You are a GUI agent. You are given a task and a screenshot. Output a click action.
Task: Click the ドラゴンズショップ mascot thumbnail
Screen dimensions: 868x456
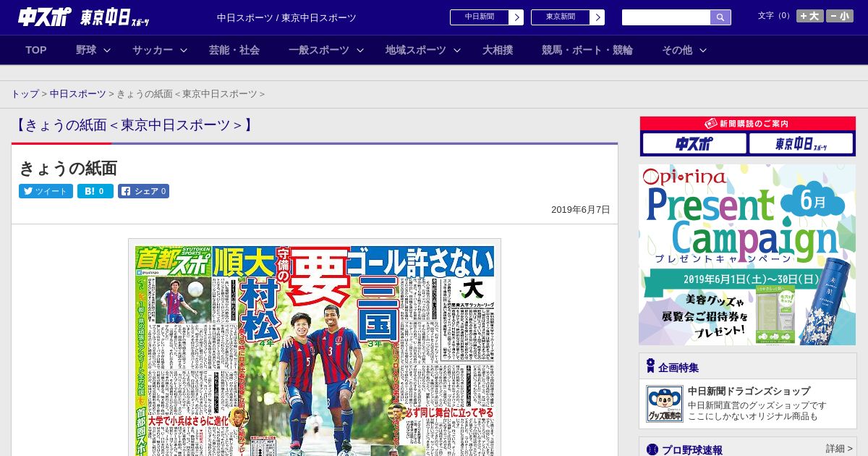click(x=664, y=404)
